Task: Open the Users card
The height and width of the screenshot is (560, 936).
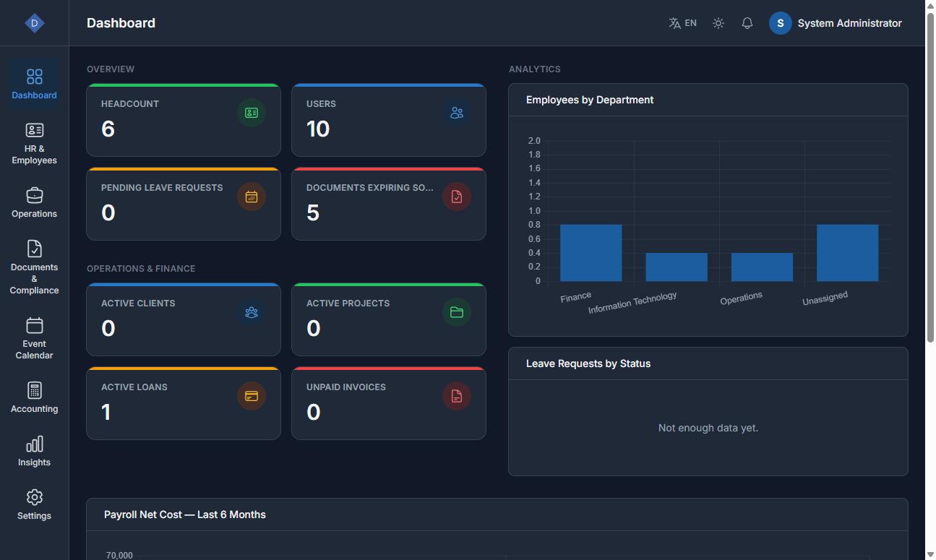Action: (389, 120)
